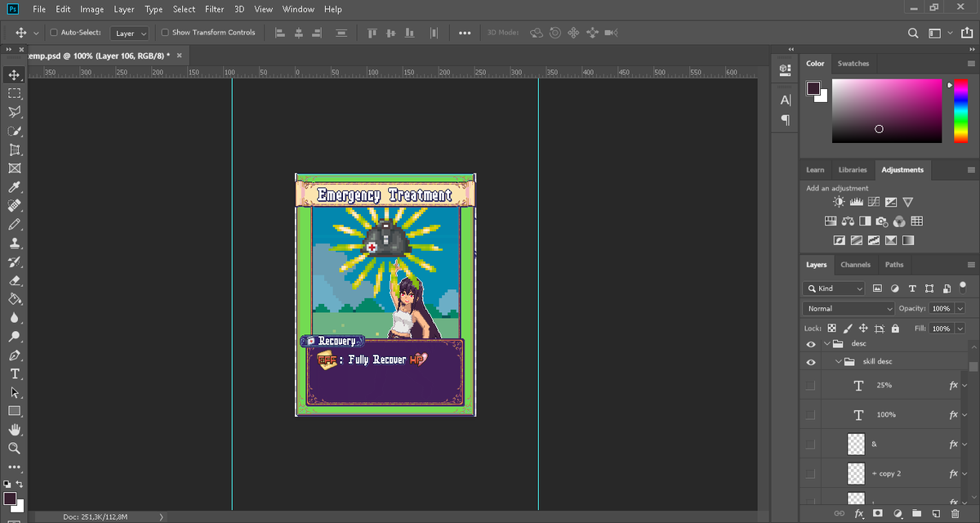Screen dimensions: 980x523
Task: Expand effects of the 25% layer
Action: pos(964,385)
